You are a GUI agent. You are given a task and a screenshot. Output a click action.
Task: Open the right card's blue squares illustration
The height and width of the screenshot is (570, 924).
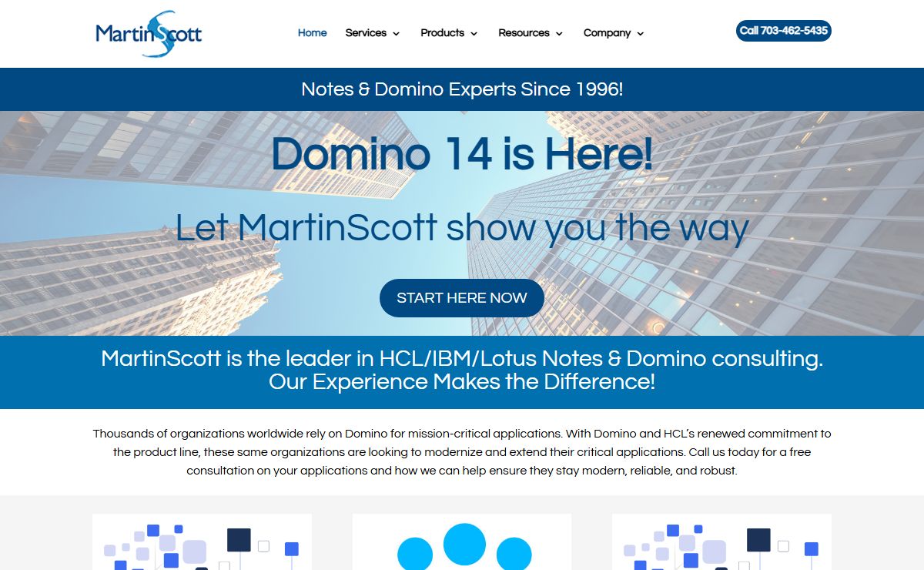click(x=721, y=543)
